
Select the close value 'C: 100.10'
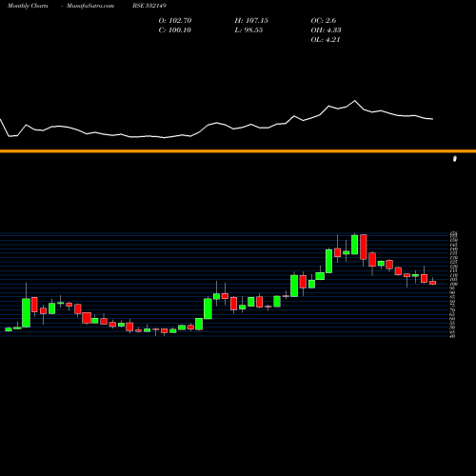pos(175,30)
